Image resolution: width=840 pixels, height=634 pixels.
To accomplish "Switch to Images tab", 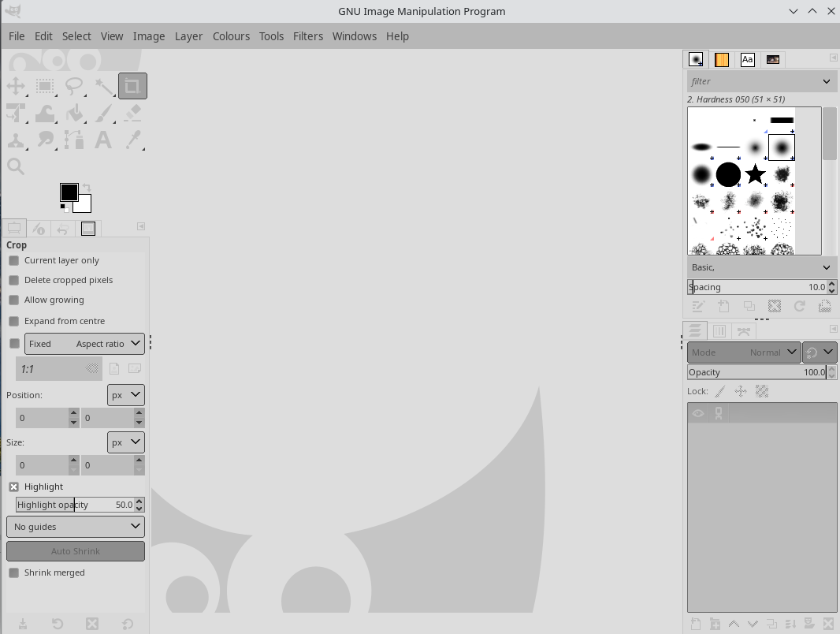I will coord(87,229).
